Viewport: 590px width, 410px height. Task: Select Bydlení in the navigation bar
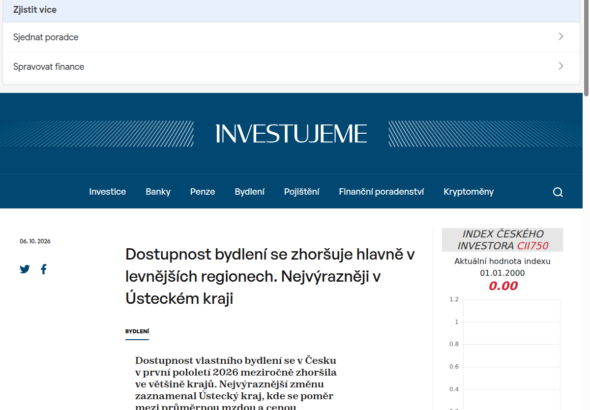[249, 192]
